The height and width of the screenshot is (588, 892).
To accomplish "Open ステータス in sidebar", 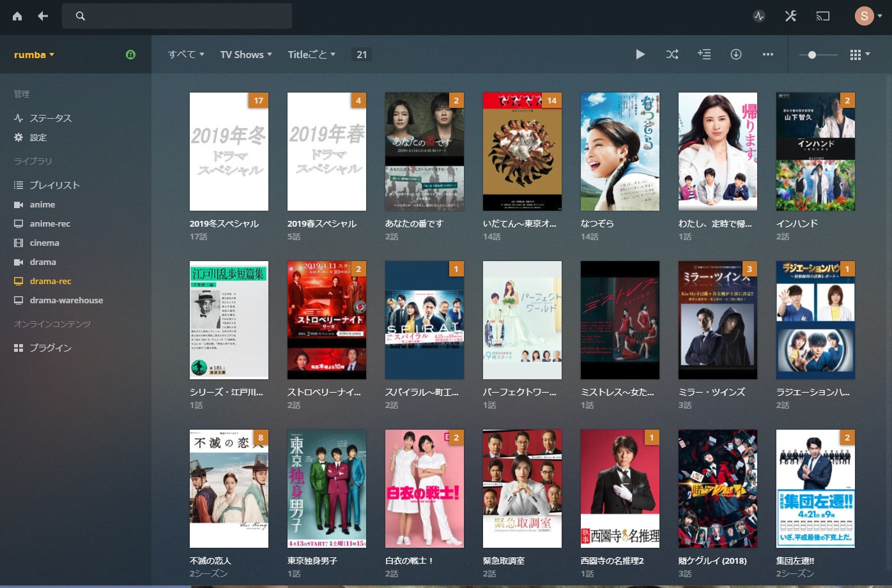I will click(50, 118).
